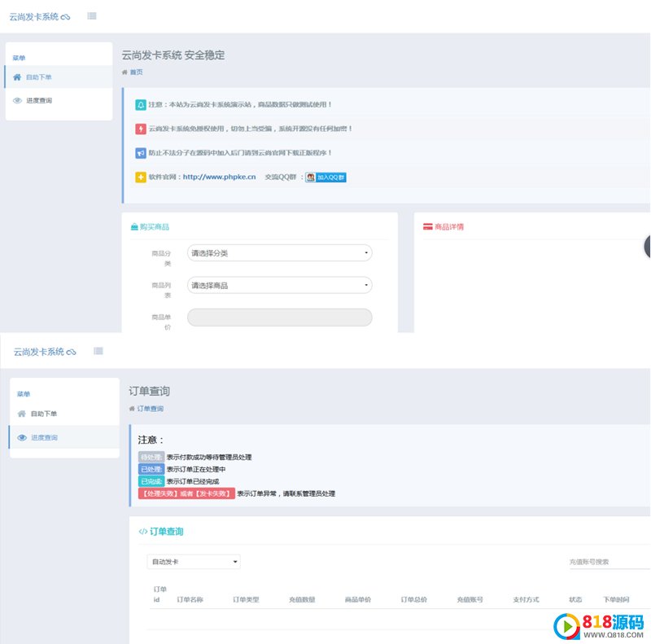Viewport: 651px width, 644px height.
Task: Click the 云尚发卡系统 logo text on the 订单查询 page
Action: pos(38,352)
